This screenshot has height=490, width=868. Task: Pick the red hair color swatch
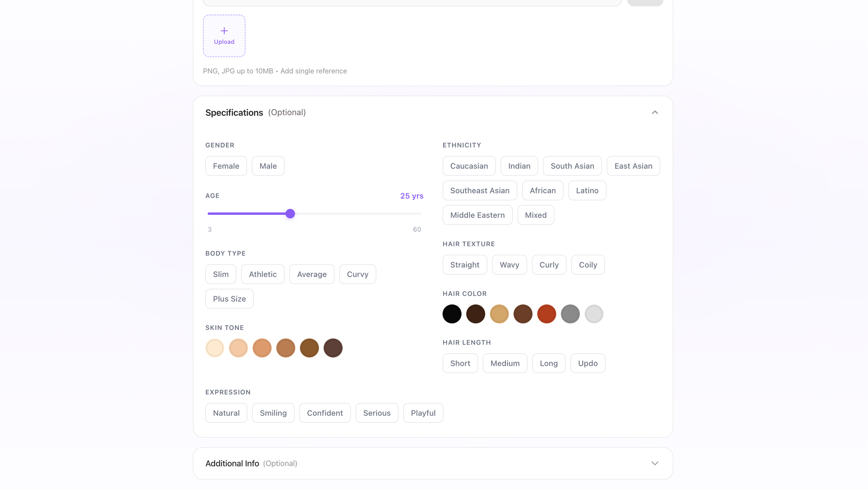coord(546,314)
